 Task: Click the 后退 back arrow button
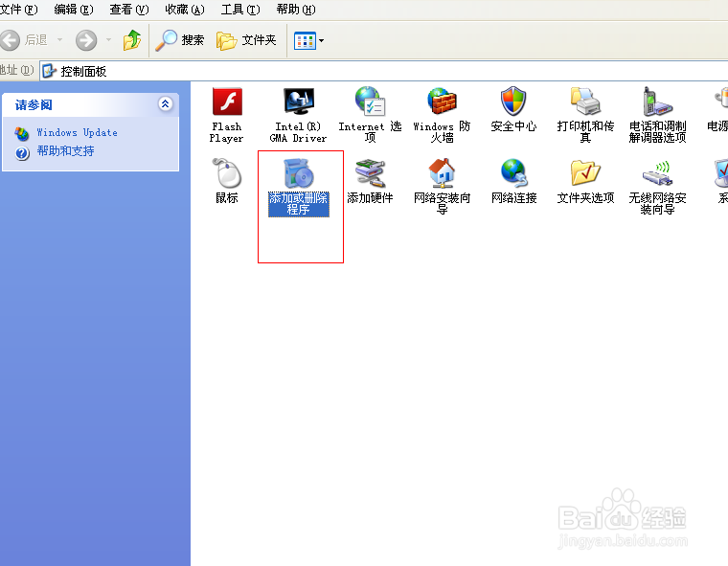click(x=24, y=40)
